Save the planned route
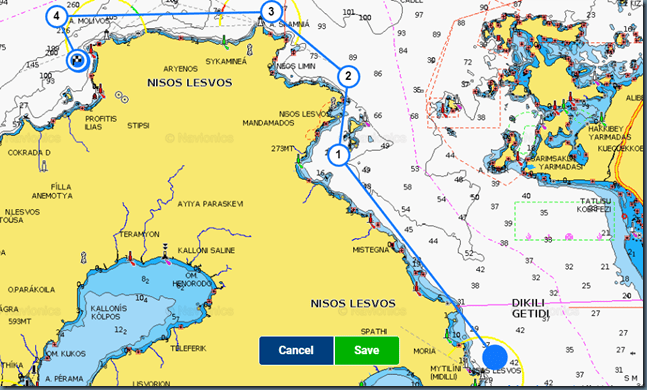 [x=366, y=350]
